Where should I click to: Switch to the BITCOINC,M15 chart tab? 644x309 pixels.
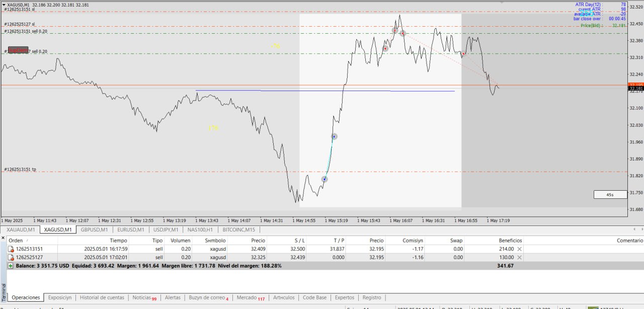[x=239, y=229]
